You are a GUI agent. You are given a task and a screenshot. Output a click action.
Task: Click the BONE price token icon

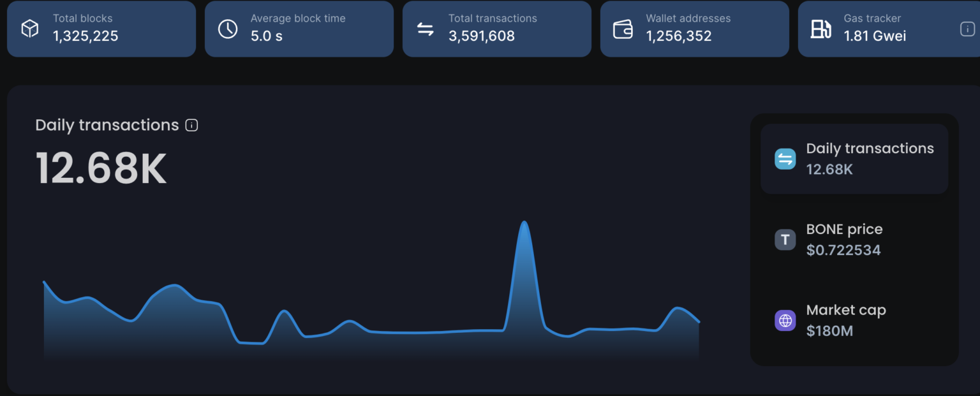pos(785,240)
